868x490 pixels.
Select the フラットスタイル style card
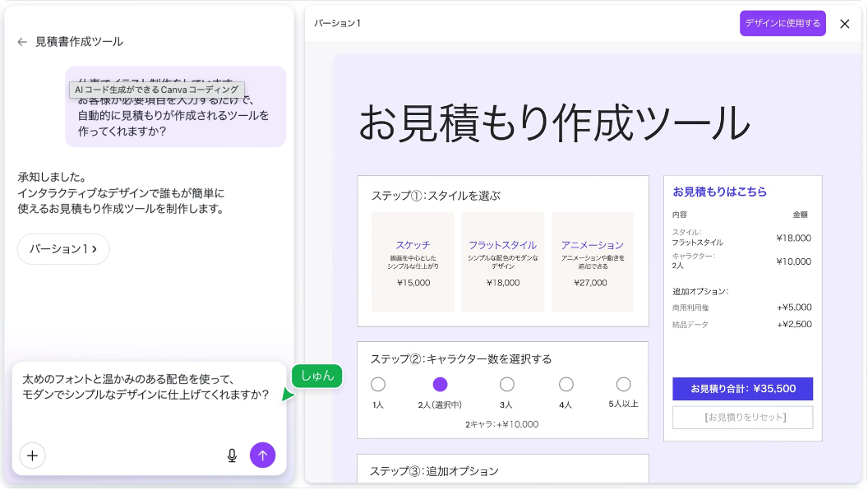pos(502,261)
